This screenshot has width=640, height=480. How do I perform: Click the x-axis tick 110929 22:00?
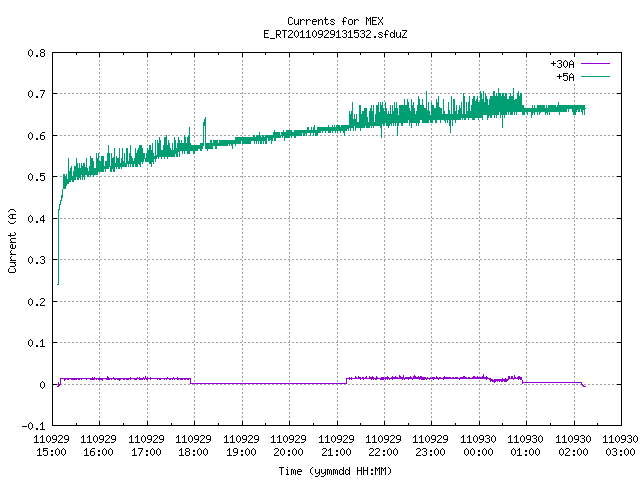[383, 446]
